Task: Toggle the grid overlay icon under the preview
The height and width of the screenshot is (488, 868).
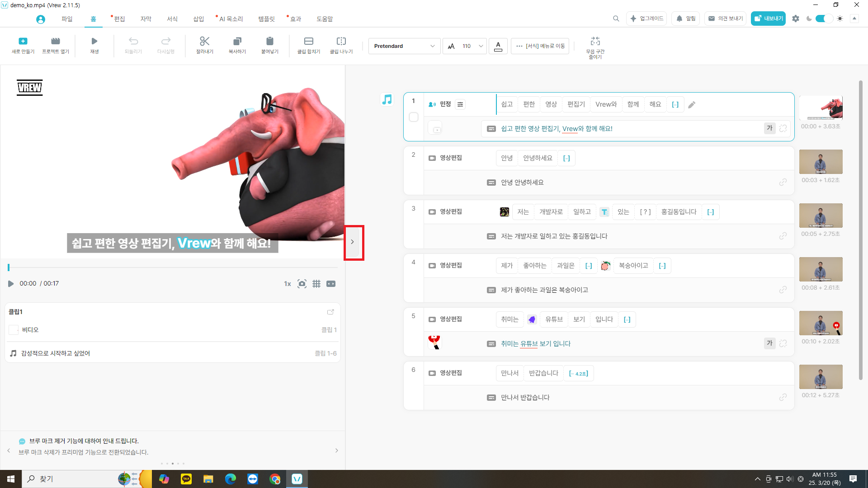Action: pos(316,284)
